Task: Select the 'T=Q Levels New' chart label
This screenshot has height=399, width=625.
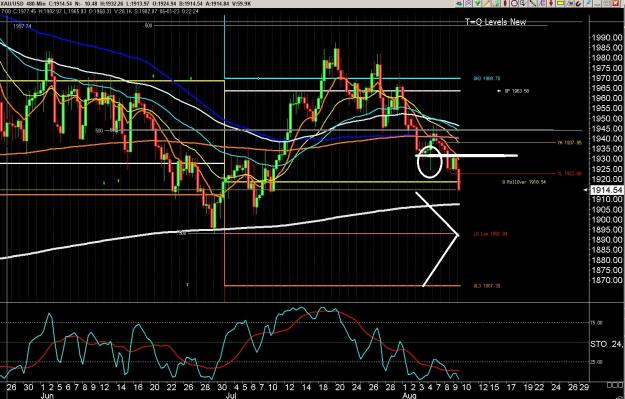Action: pyautogui.click(x=495, y=22)
